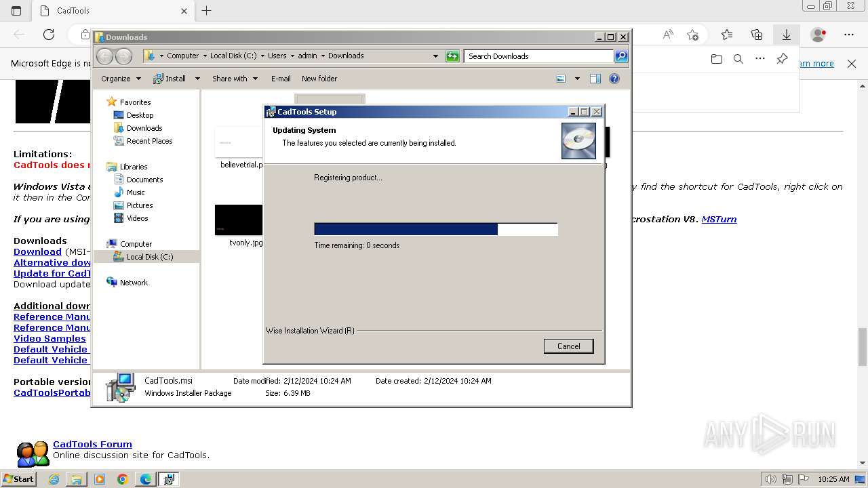Click Computer in the address breadcrumb
The image size is (868, 488).
click(182, 56)
